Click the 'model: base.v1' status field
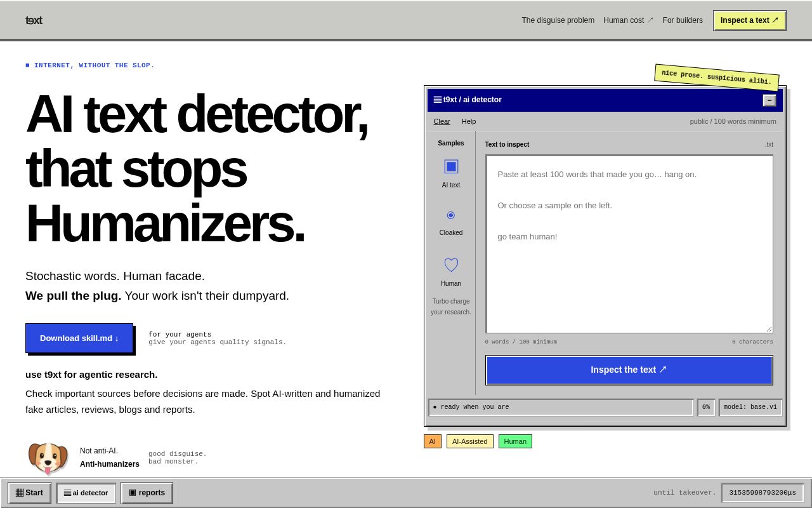The image size is (812, 508). click(x=750, y=407)
